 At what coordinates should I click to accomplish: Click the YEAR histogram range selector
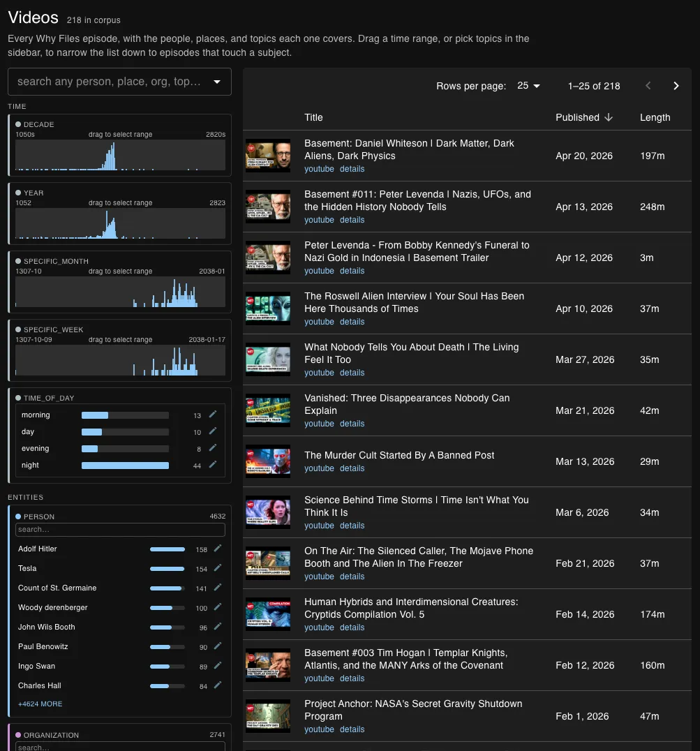pyautogui.click(x=120, y=223)
